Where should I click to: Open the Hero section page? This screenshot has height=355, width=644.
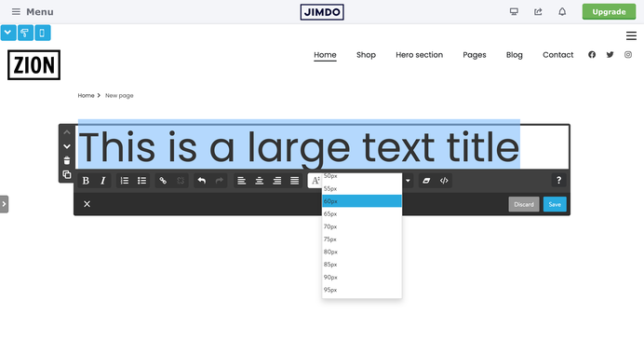click(x=420, y=55)
